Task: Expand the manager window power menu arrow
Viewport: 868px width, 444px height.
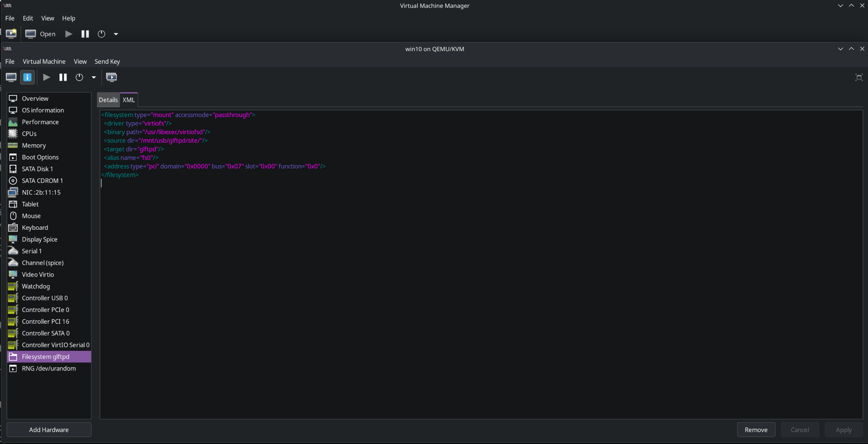Action: click(116, 34)
